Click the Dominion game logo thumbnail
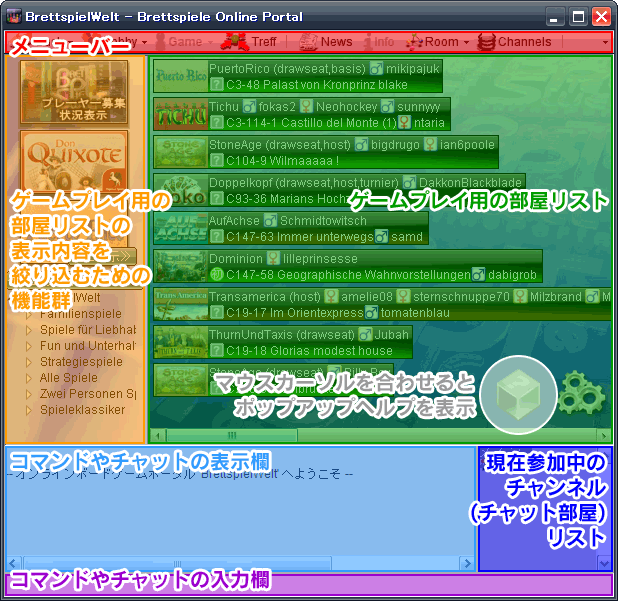 (x=181, y=266)
